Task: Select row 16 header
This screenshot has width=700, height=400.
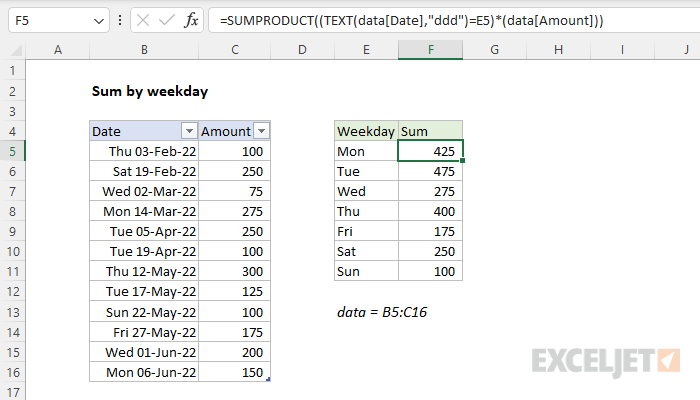Action: click(x=12, y=372)
